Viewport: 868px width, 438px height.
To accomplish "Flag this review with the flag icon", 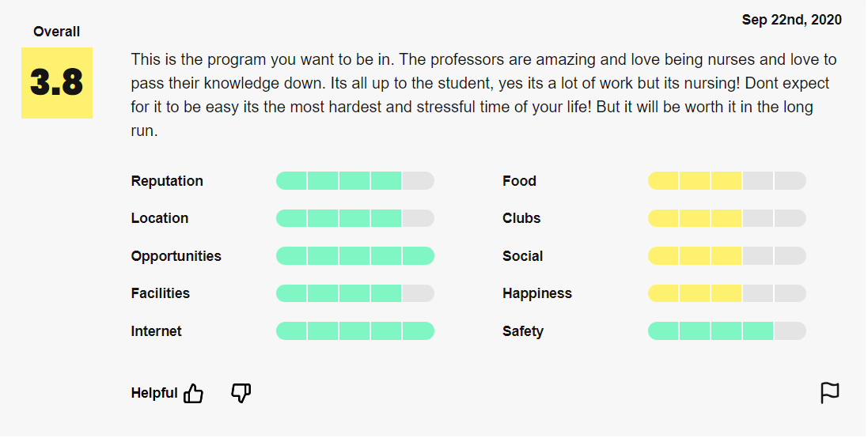I will pos(829,393).
